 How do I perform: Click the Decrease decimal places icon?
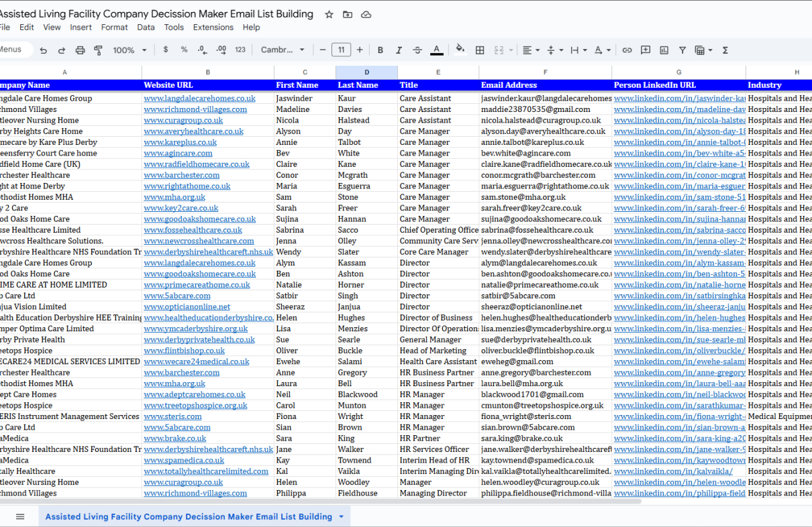click(x=203, y=50)
